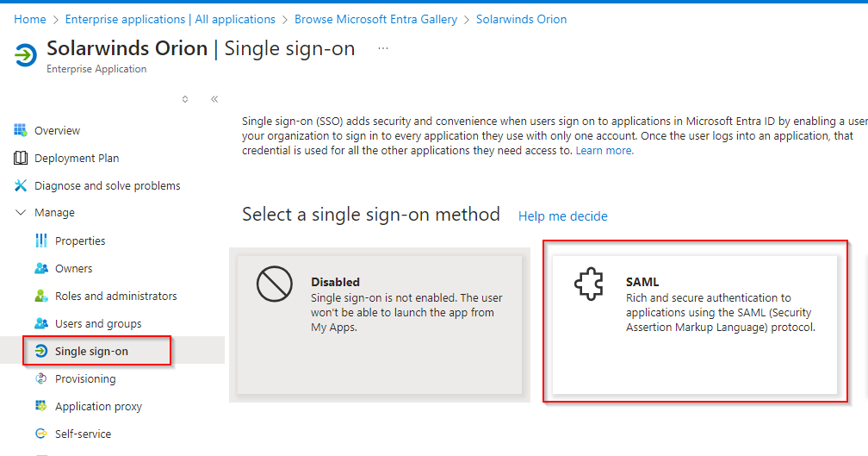The image size is (868, 456).
Task: Open the ellipsis more options menu
Action: 383,49
